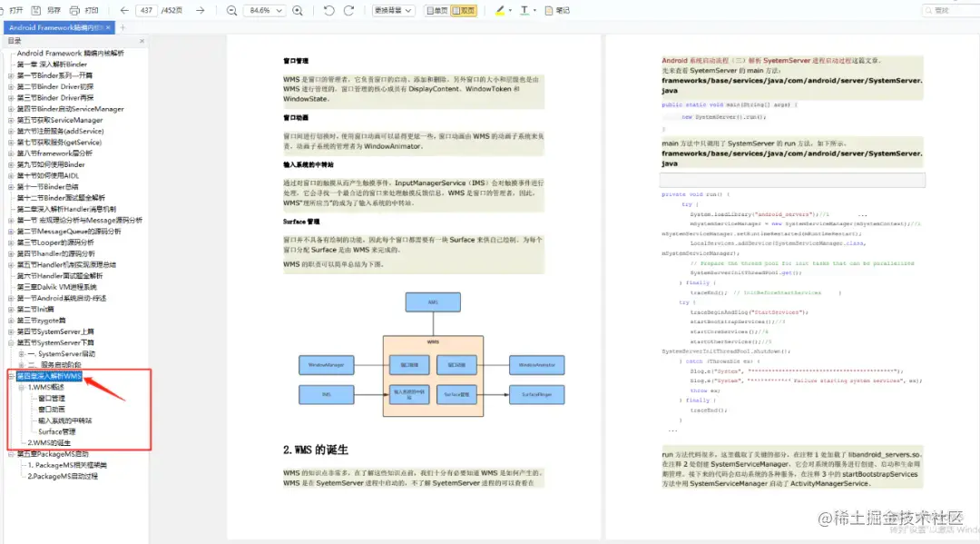The height and width of the screenshot is (544, 980).
Task: Select 窗口管理 outline entry
Action: coord(51,399)
